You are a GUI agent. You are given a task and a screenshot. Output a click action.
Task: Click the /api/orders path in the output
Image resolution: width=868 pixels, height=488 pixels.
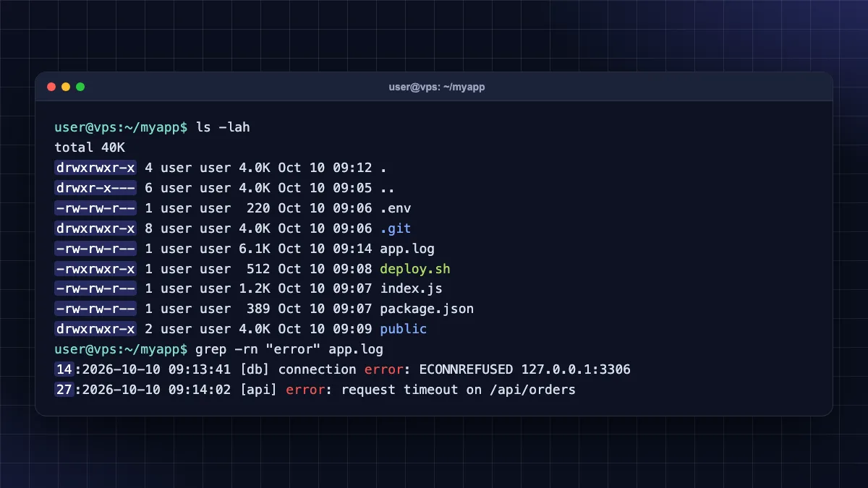click(533, 390)
